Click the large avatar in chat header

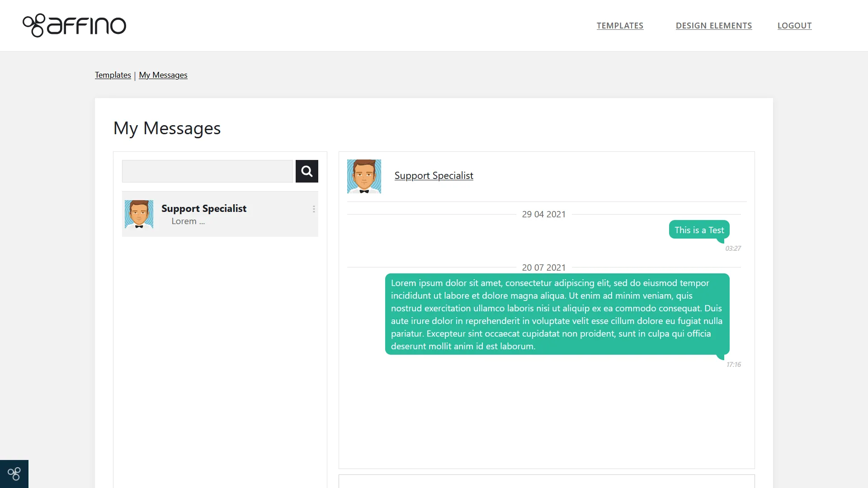tap(364, 176)
